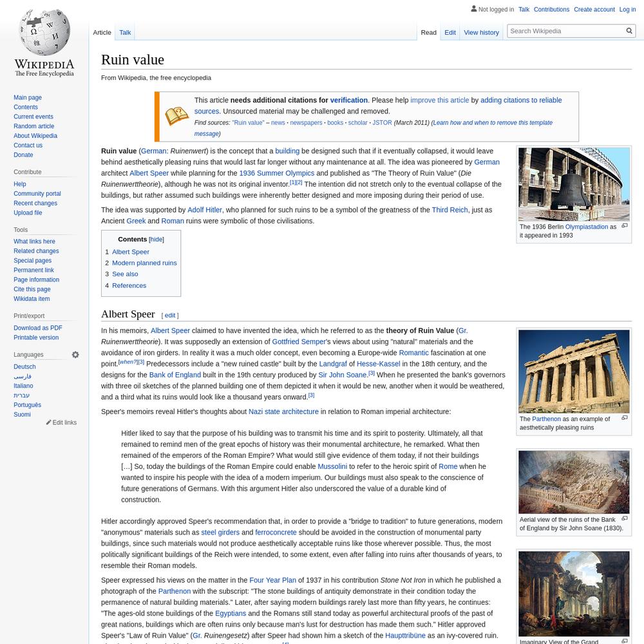
Task: Open View history tab
Action: (x=481, y=32)
